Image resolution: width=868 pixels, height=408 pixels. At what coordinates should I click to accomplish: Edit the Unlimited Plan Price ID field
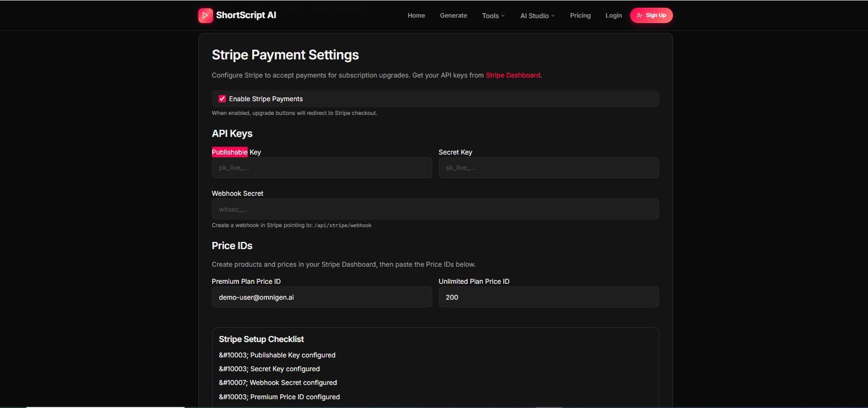click(549, 297)
